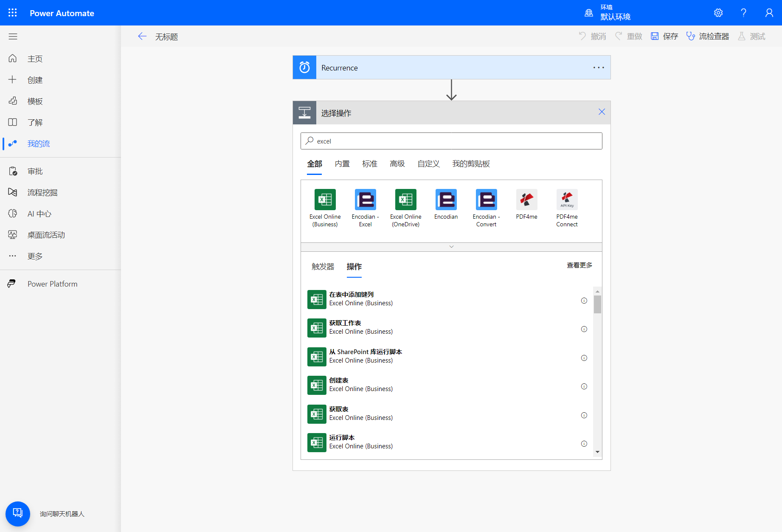The image size is (782, 532).
Task: Choose the Excel Online (OneDrive) connector
Action: coord(405,200)
